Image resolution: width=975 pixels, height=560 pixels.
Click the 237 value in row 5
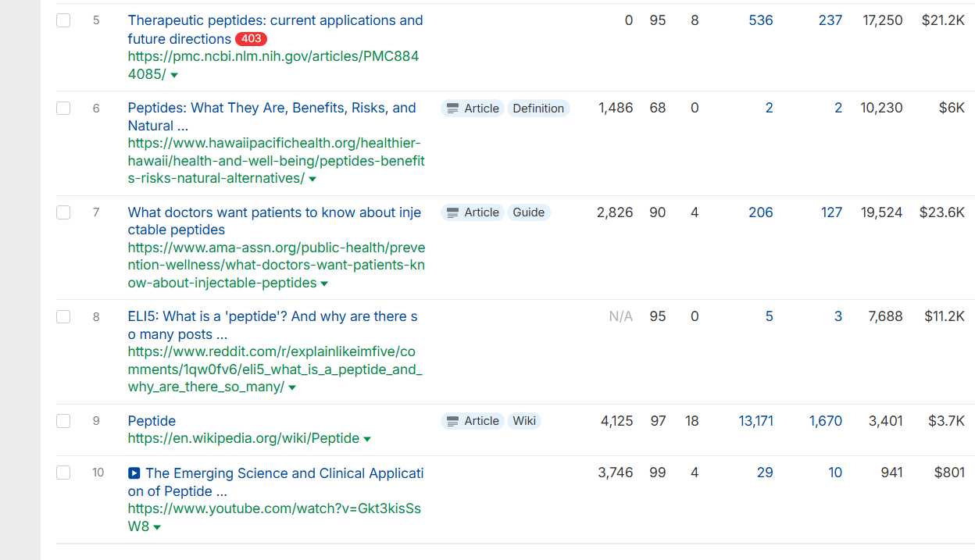coord(830,20)
